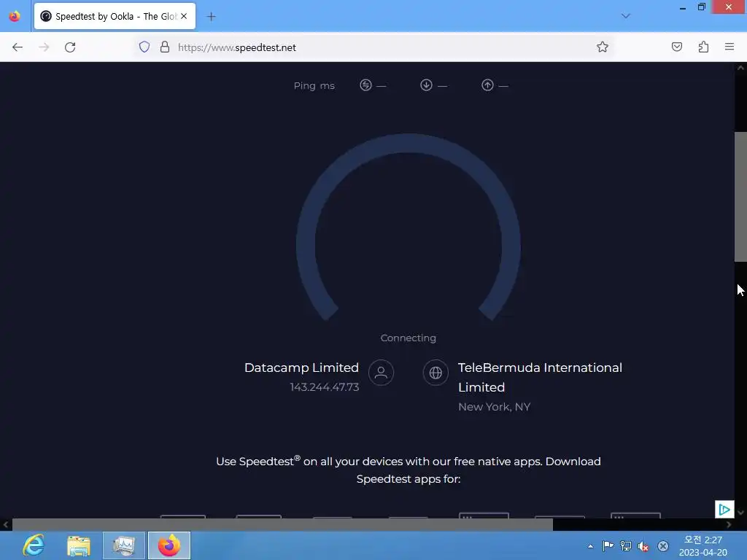
Task: Select the Speedtest by Ookla tab
Action: click(115, 16)
